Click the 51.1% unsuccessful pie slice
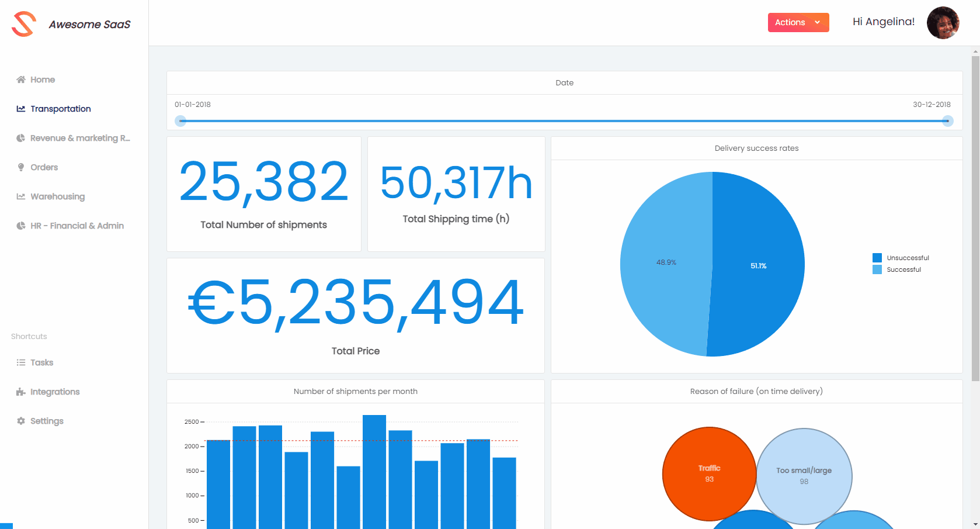The width and height of the screenshot is (980, 529). click(759, 265)
